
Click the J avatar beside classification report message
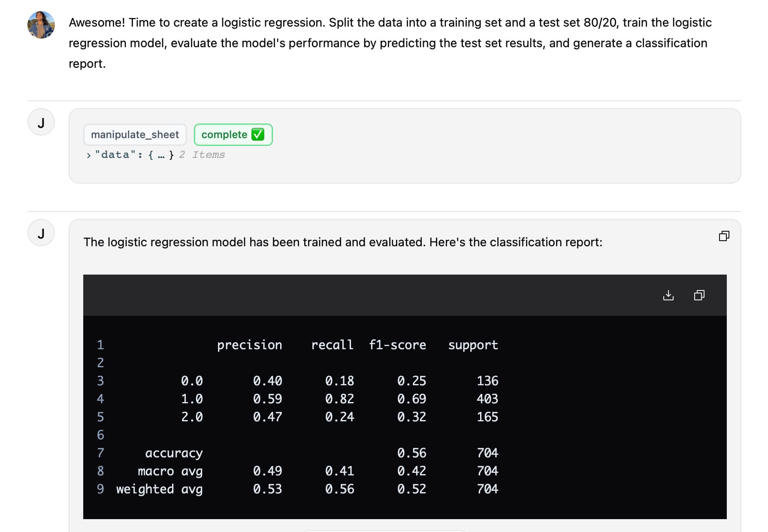click(x=41, y=233)
